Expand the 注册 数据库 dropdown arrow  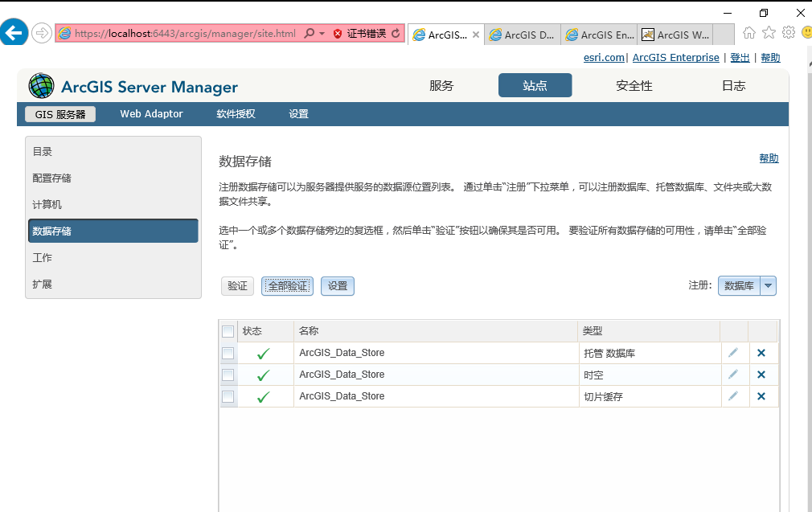pos(768,286)
